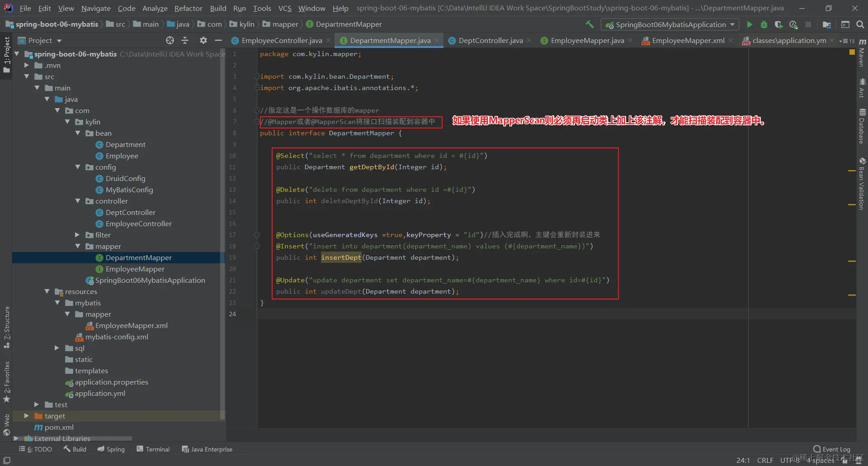Open the TODO tool window
The image size is (868, 466).
pos(35,449)
